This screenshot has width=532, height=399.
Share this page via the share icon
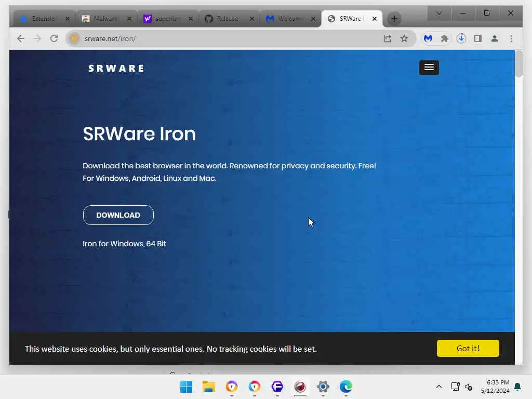[x=387, y=38]
